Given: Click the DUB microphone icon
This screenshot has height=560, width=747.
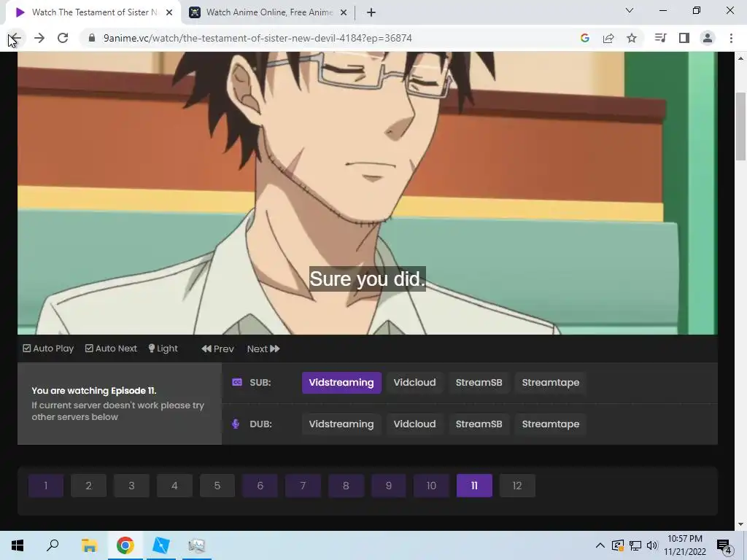Looking at the screenshot, I should (x=236, y=424).
